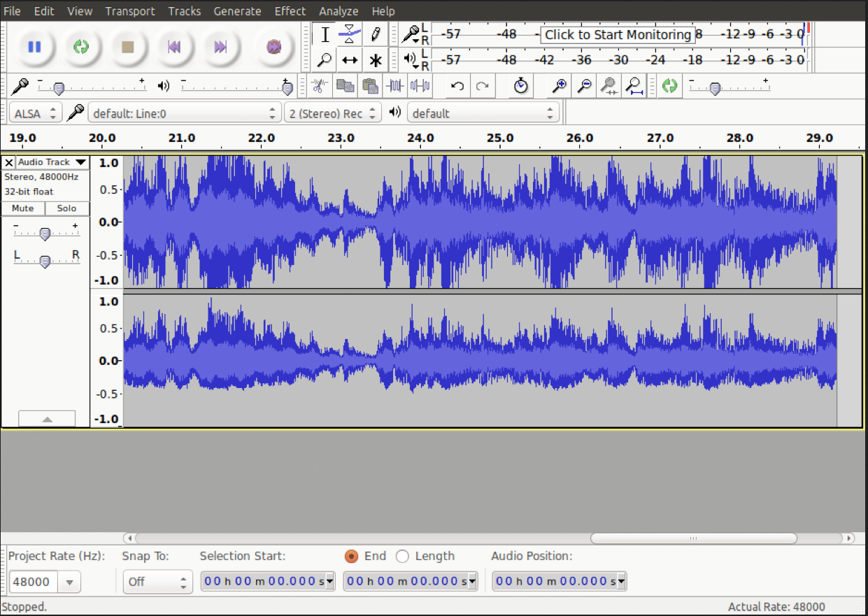Select the End radio button

[351, 556]
